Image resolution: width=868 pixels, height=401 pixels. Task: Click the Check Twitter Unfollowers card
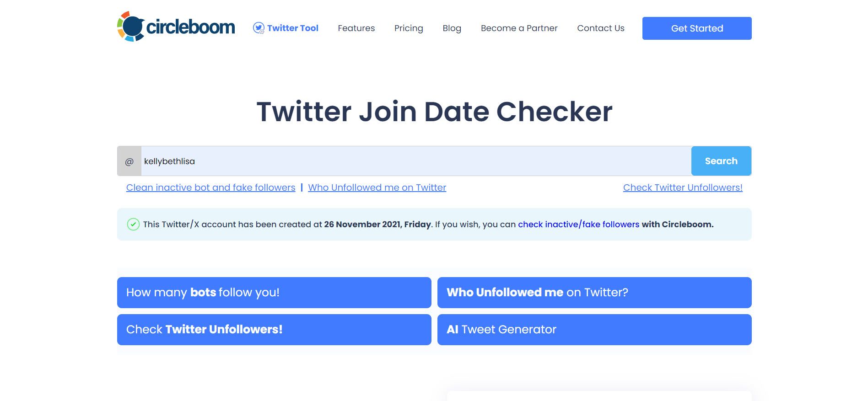(x=274, y=329)
